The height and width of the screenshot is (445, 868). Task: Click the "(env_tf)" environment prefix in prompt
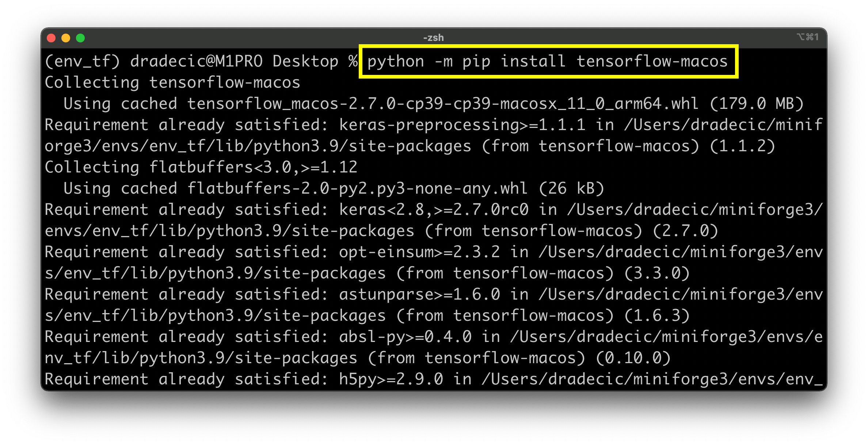82,61
